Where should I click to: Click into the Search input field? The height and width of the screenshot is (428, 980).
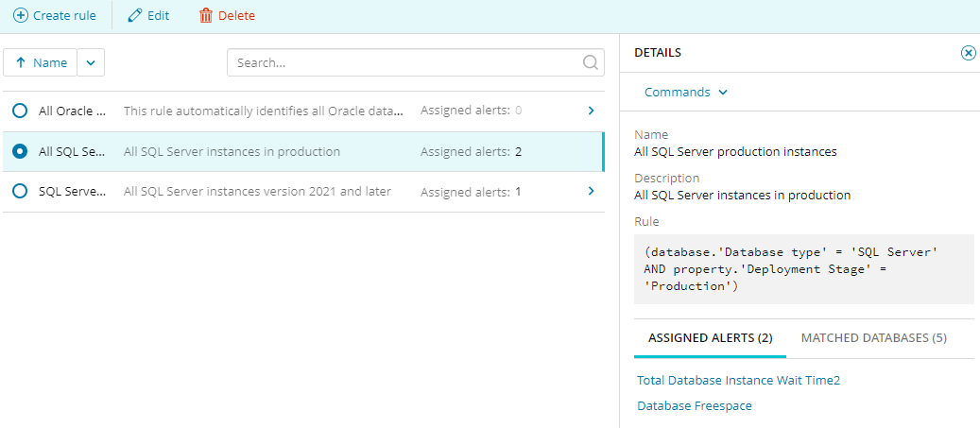[x=406, y=63]
